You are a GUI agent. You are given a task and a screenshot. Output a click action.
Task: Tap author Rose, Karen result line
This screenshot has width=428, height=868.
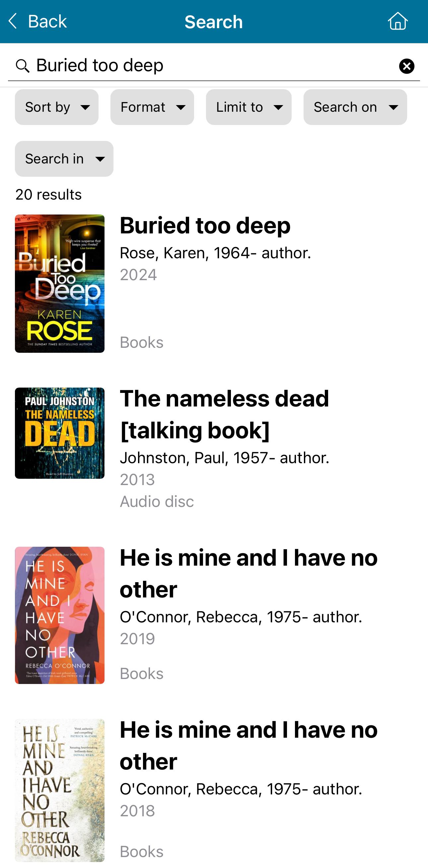pos(215,253)
